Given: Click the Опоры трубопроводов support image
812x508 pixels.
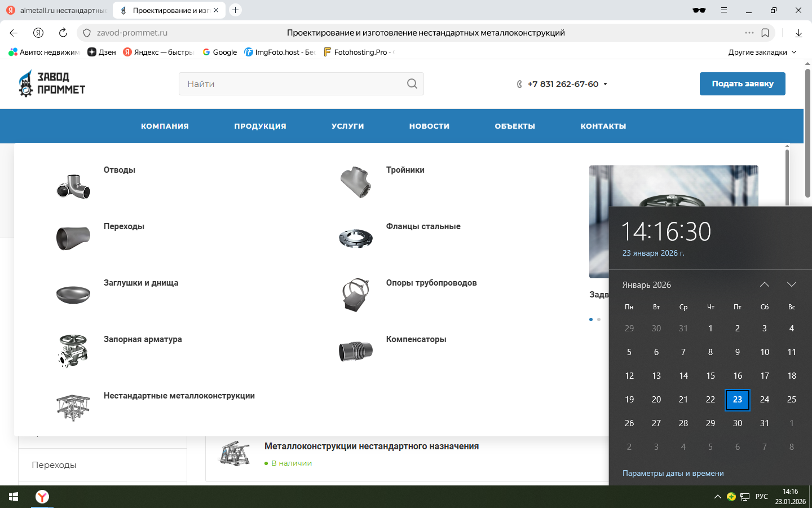Looking at the screenshot, I should tap(356, 295).
